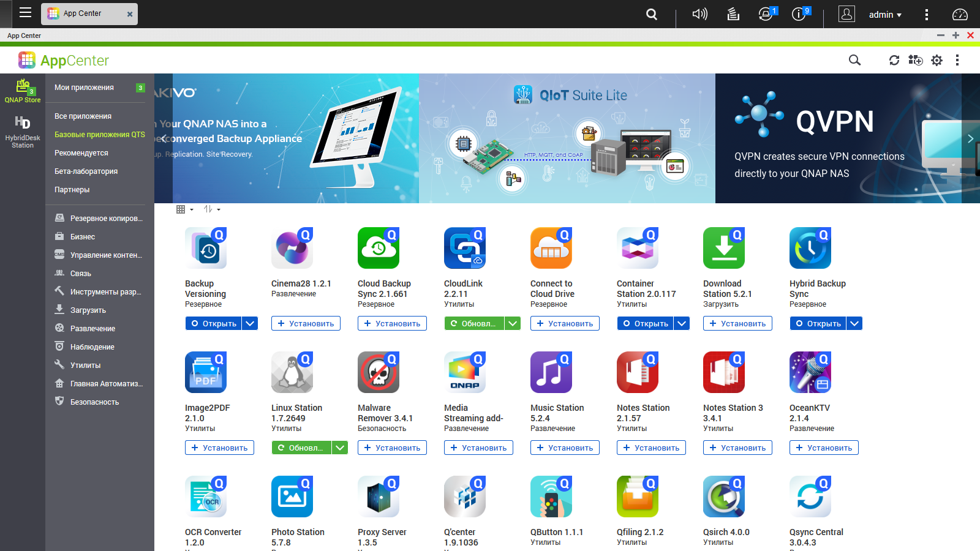The image size is (980, 551).
Task: Expand Backup Versioning open button dropdown
Action: coord(250,323)
